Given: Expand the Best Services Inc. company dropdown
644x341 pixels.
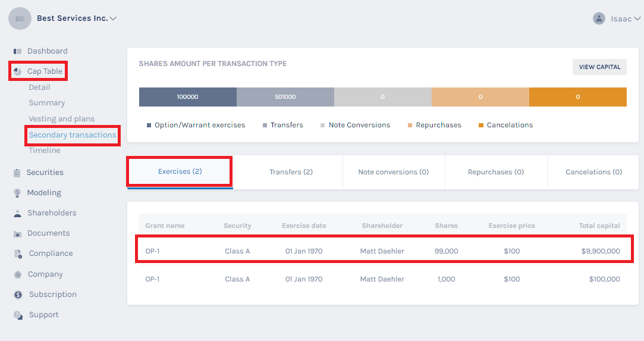Looking at the screenshot, I should [x=114, y=18].
